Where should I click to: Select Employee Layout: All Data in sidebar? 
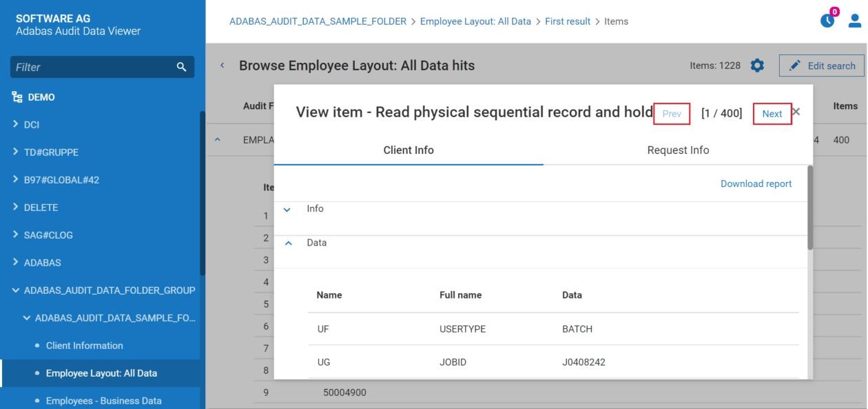tap(101, 373)
